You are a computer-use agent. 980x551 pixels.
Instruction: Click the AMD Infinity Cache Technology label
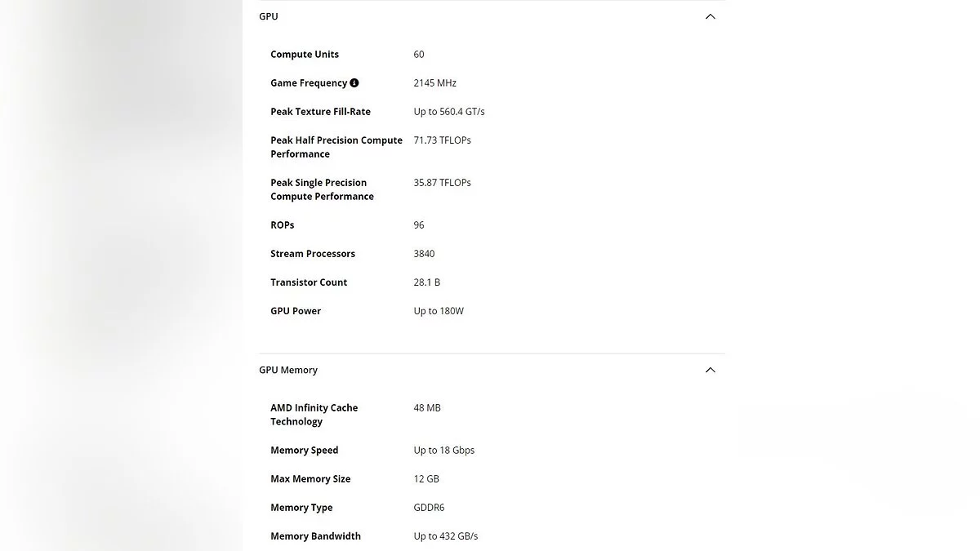pyautogui.click(x=314, y=415)
